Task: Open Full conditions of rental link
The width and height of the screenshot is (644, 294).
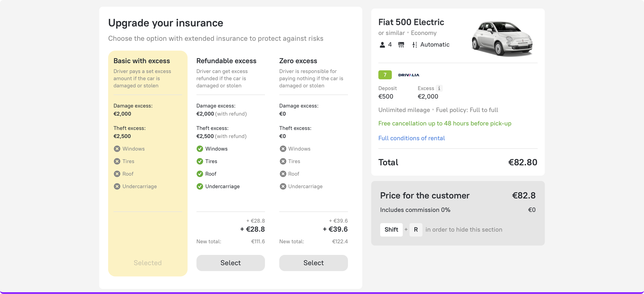Action: tap(411, 138)
